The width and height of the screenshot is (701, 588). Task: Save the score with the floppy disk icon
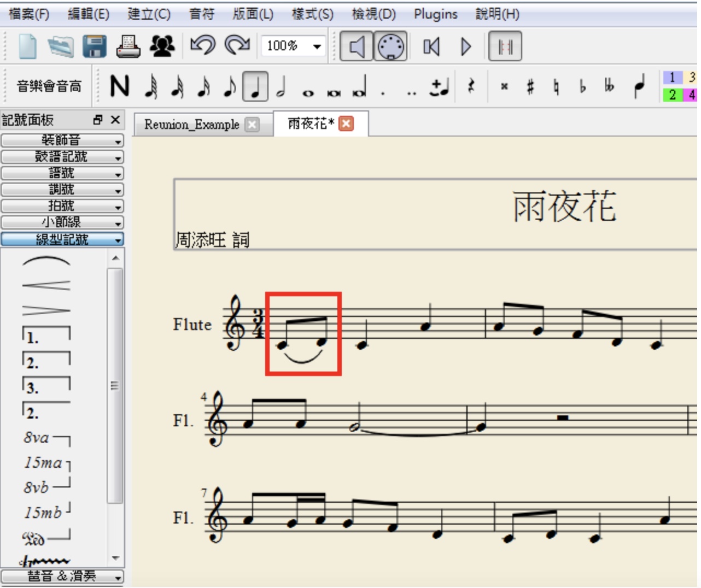95,46
